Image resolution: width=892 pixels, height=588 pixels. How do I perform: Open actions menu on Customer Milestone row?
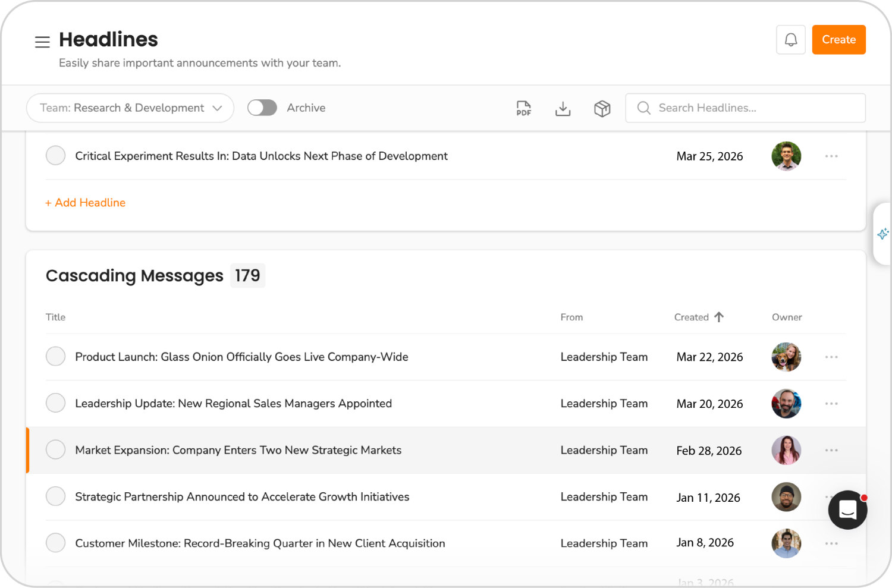pos(831,543)
